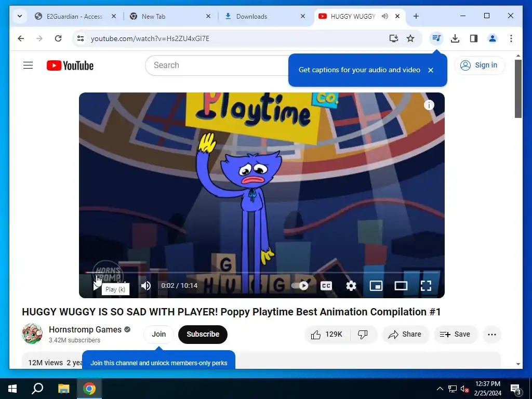Go forward one page

(x=39, y=38)
